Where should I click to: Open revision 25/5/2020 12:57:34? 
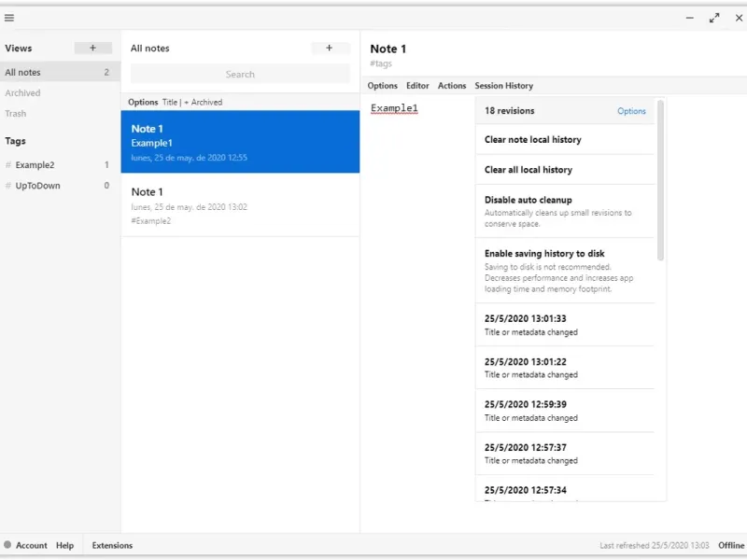tap(565, 488)
